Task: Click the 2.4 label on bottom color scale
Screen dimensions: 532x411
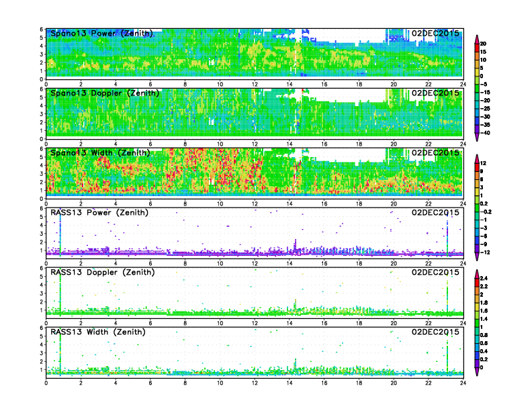Action: [x=484, y=279]
